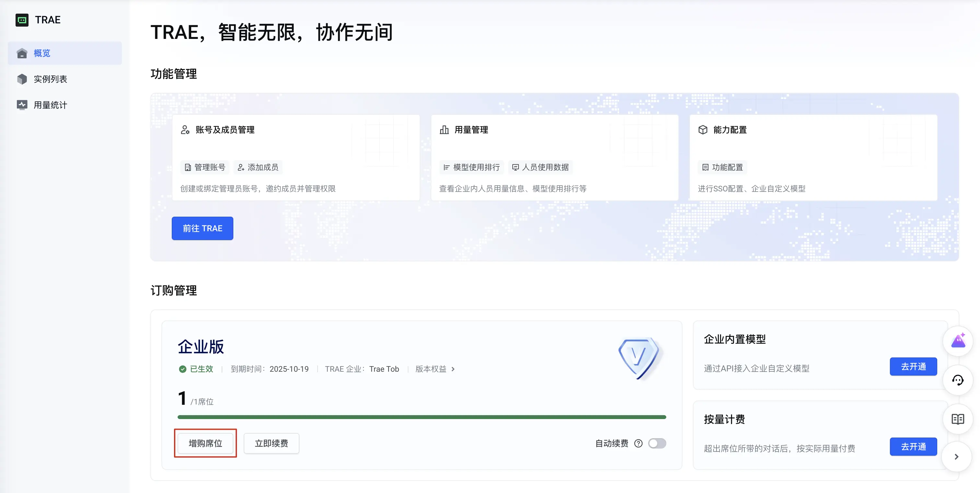Open 实例列表 in the sidebar

50,79
